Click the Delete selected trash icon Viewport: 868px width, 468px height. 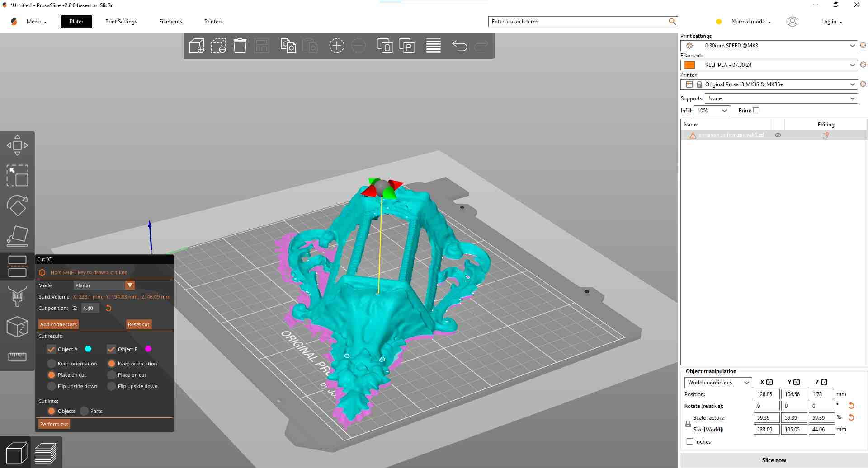point(240,46)
